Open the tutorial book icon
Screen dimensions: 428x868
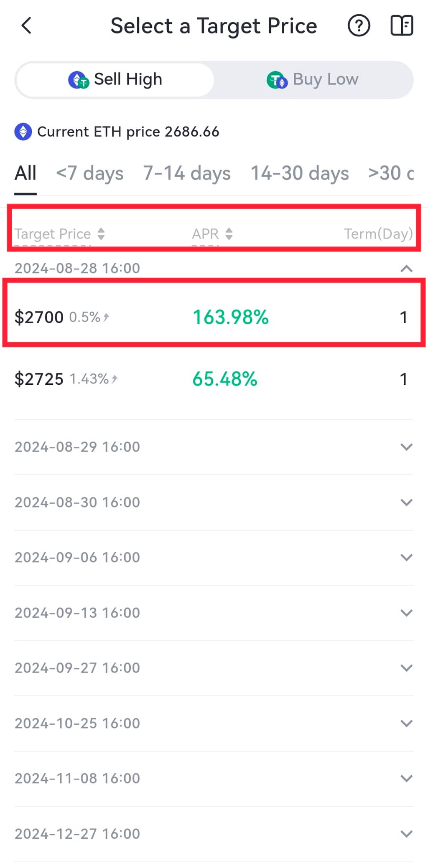pyautogui.click(x=402, y=26)
